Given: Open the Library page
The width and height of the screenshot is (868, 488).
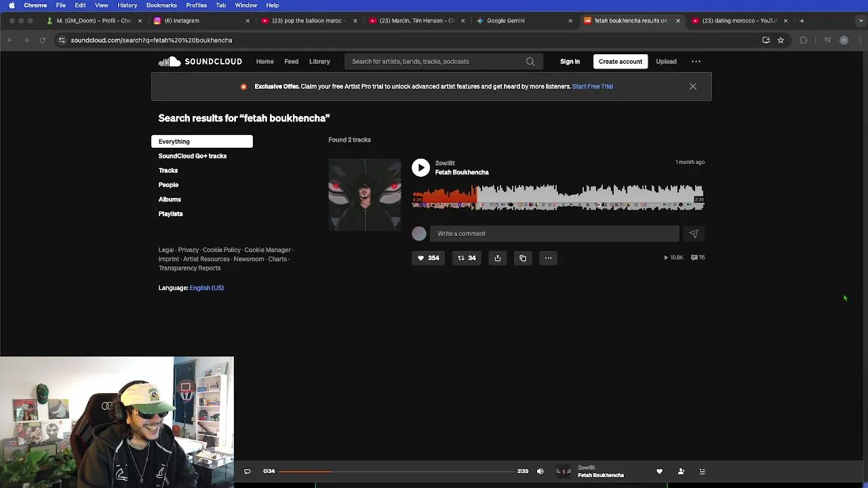Looking at the screenshot, I should tap(319, 62).
